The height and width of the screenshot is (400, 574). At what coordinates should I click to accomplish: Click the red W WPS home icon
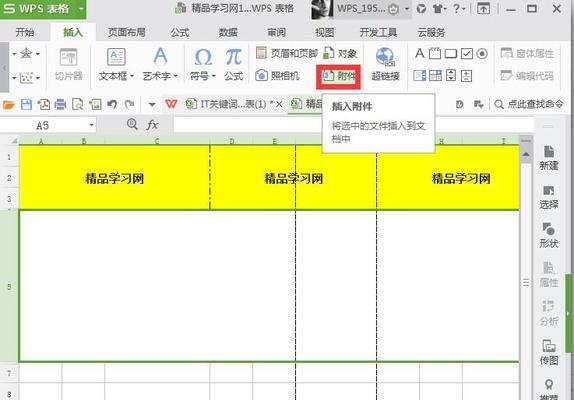point(171,104)
